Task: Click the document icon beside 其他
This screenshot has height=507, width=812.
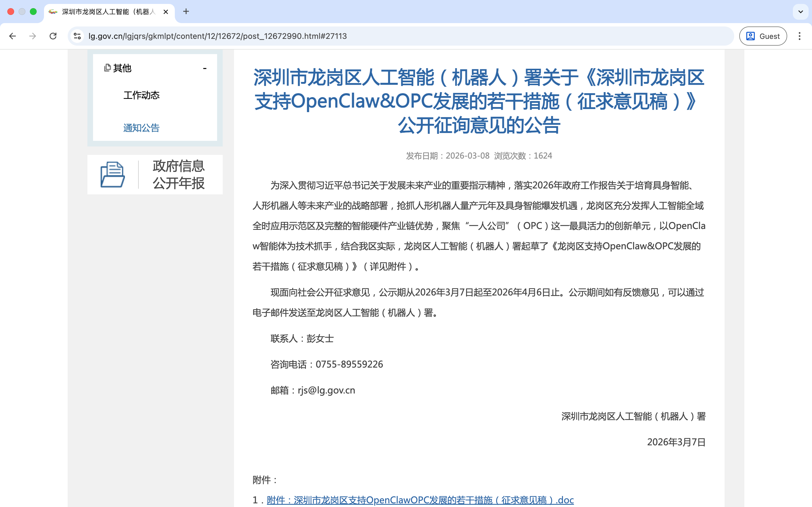Action: [x=107, y=68]
